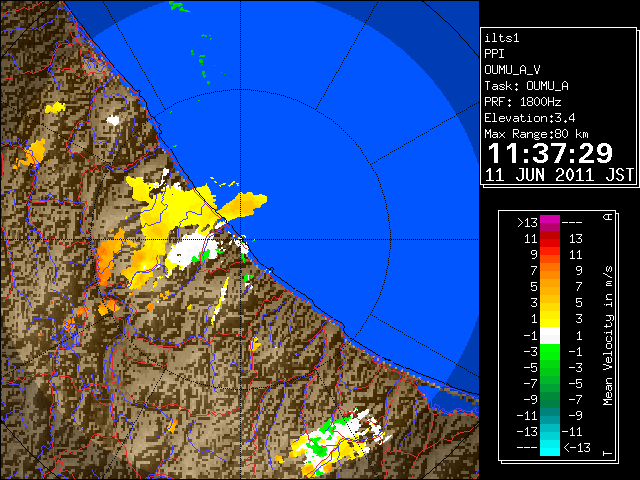Click the 11:37:29 timestamp
640x480 pixels.
[x=550, y=153]
